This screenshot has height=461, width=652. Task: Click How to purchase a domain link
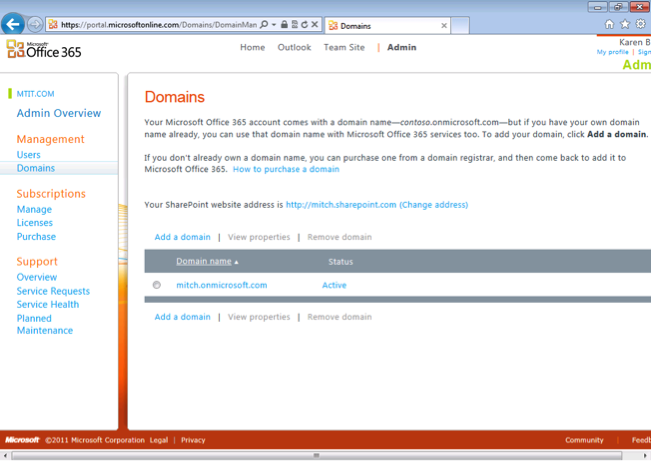286,169
